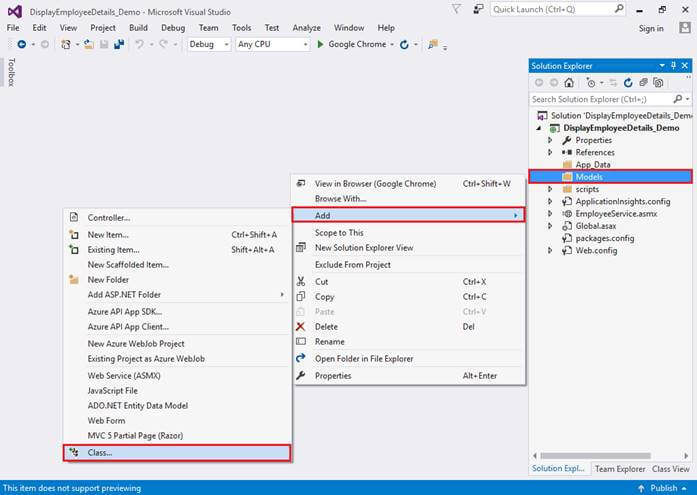Click the Quick Launch search field

558,9
